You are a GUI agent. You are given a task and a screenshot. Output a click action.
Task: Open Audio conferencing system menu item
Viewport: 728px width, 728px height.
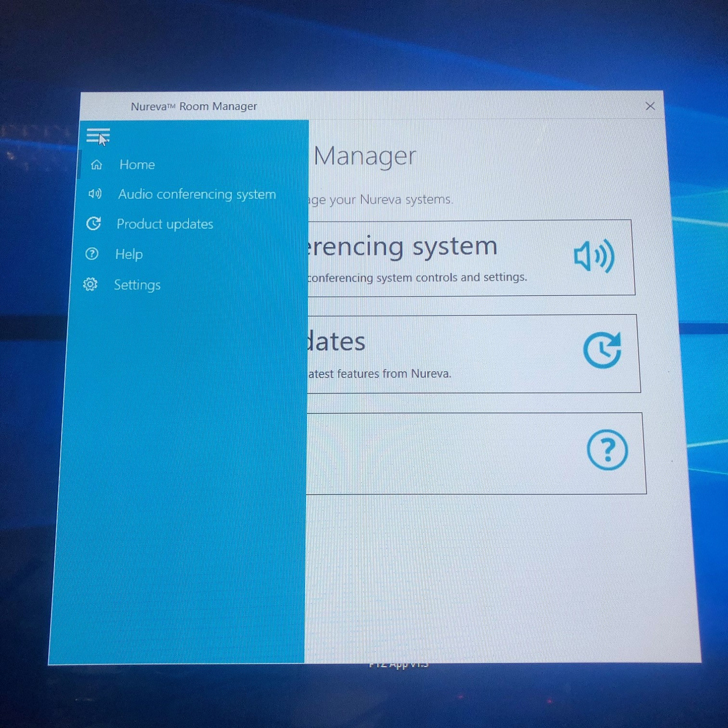coord(197,195)
